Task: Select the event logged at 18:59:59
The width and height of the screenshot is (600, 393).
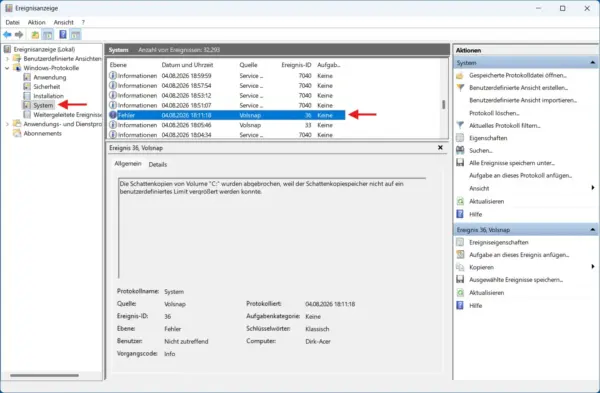Action: tap(227, 76)
